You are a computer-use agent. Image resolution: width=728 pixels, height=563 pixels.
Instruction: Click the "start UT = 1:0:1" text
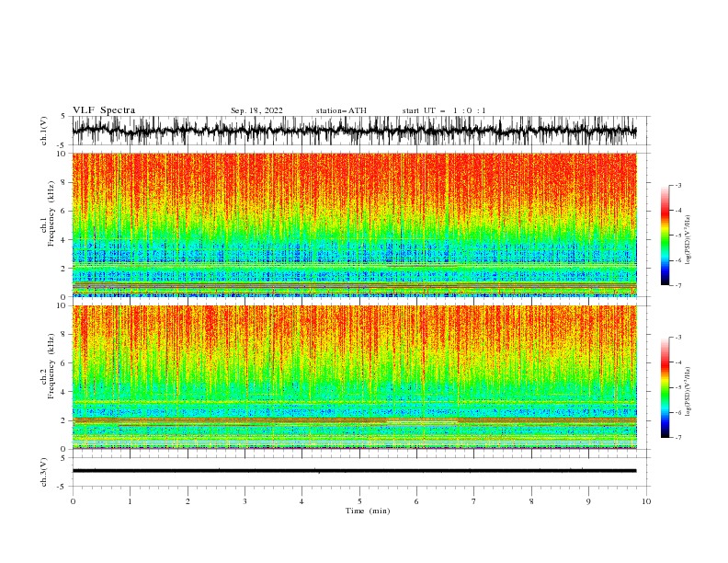[444, 110]
